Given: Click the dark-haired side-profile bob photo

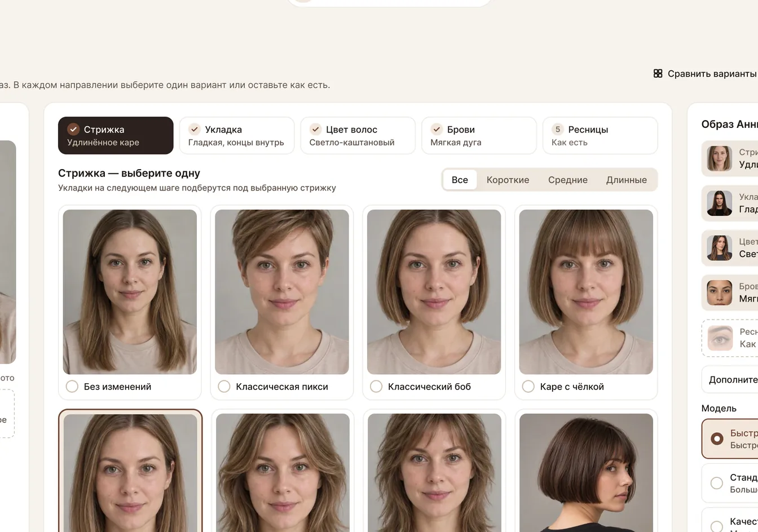Looking at the screenshot, I should tap(586, 473).
